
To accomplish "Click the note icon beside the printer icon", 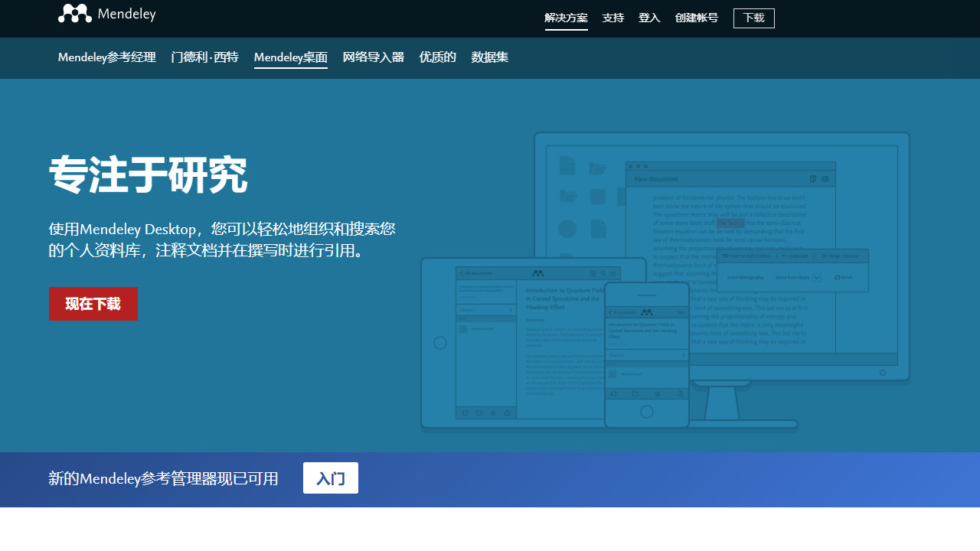I will (x=813, y=179).
